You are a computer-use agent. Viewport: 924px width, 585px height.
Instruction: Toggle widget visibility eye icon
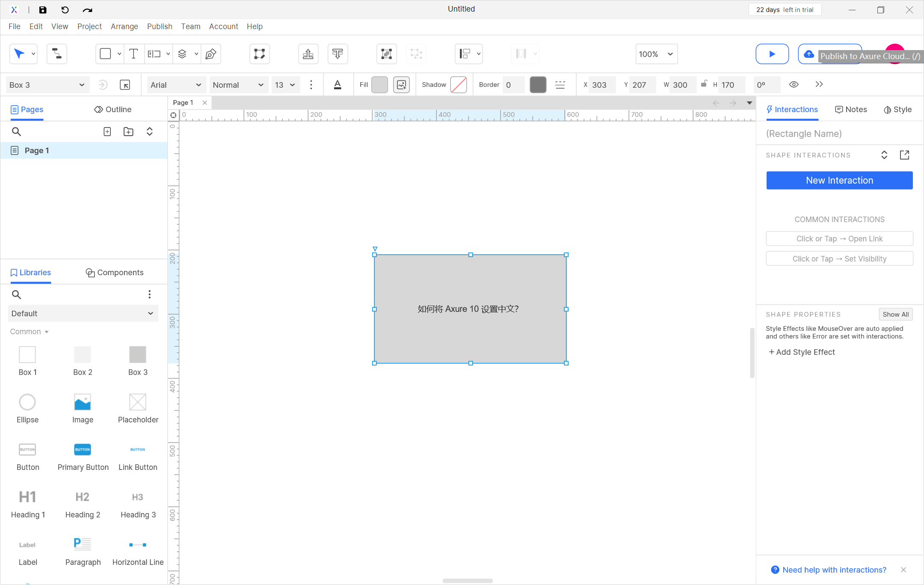coord(794,85)
